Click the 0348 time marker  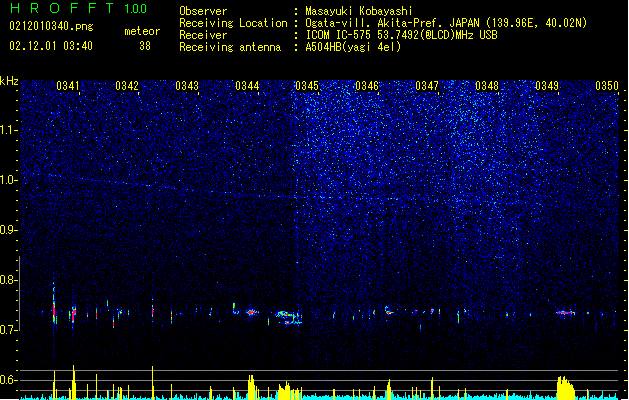click(487, 86)
